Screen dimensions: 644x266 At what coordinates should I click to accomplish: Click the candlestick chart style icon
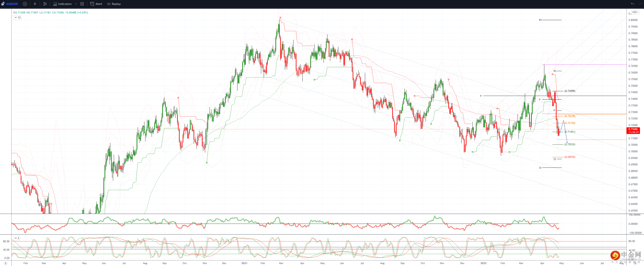tap(45, 4)
